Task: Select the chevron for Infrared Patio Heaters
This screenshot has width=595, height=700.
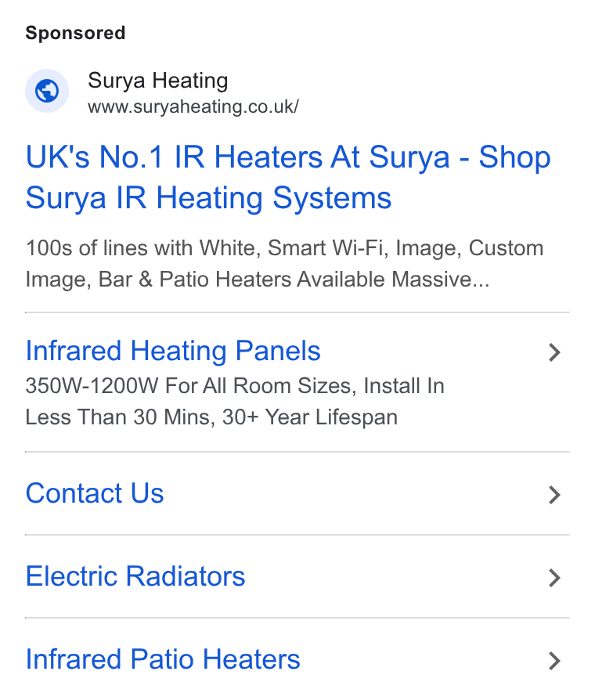Action: pos(554,661)
